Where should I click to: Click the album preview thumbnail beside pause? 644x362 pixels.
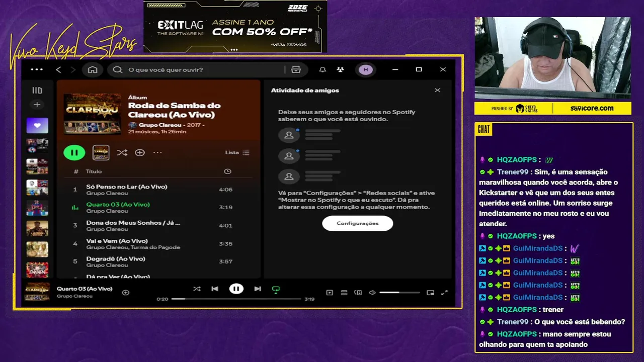click(x=101, y=152)
